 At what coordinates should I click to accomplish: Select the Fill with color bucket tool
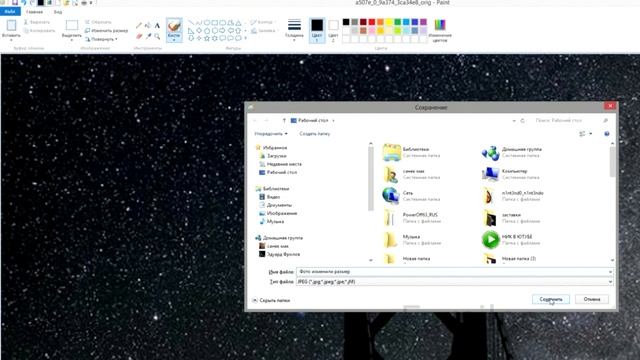point(148,25)
